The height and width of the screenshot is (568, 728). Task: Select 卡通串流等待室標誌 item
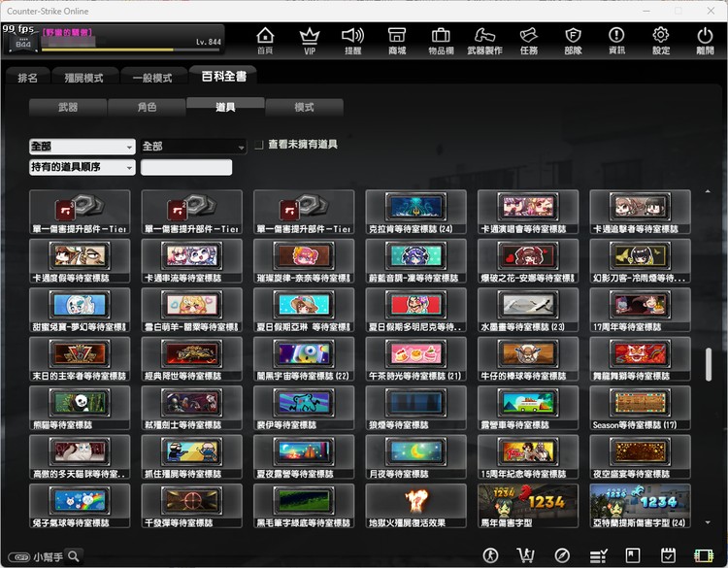point(192,261)
